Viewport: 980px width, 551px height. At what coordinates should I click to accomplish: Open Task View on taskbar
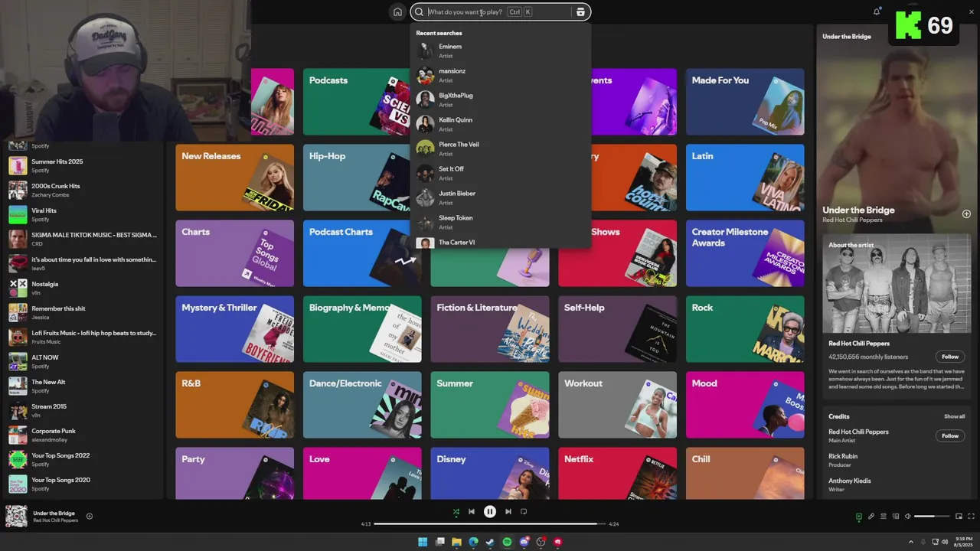(x=439, y=542)
